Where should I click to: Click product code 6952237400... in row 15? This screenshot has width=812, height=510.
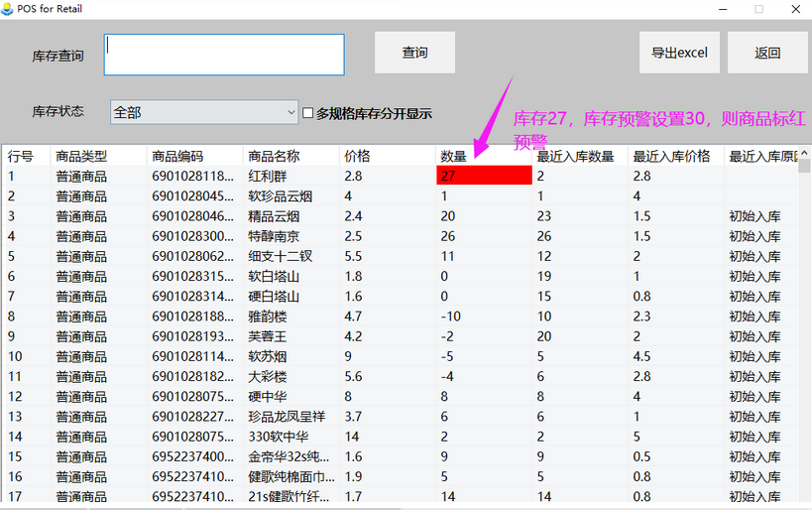(192, 456)
